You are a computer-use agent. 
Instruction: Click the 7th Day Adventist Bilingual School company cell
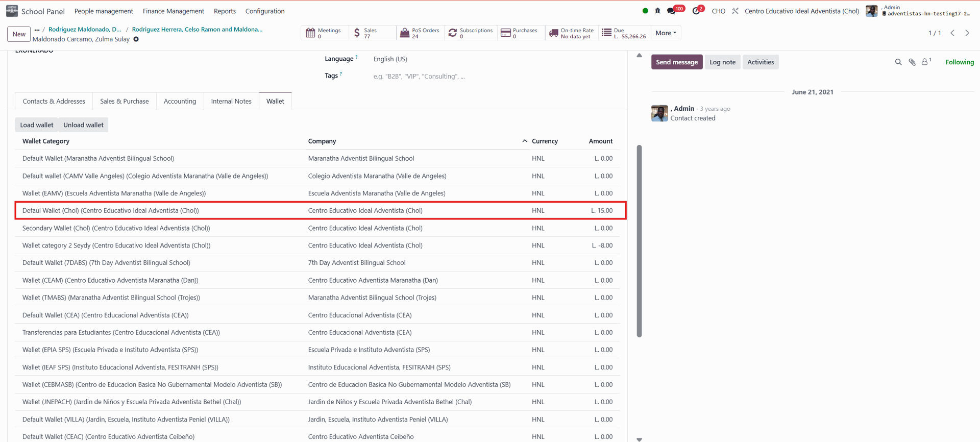357,263
